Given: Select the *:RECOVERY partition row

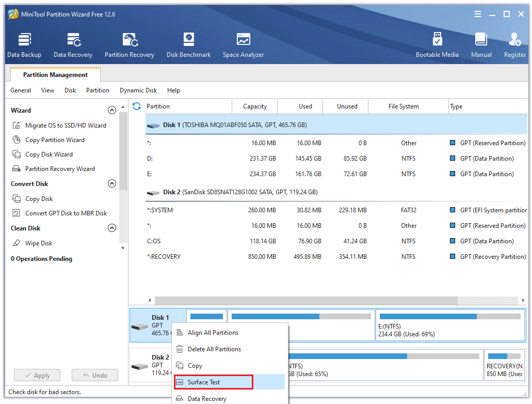Looking at the screenshot, I should click(336, 257).
